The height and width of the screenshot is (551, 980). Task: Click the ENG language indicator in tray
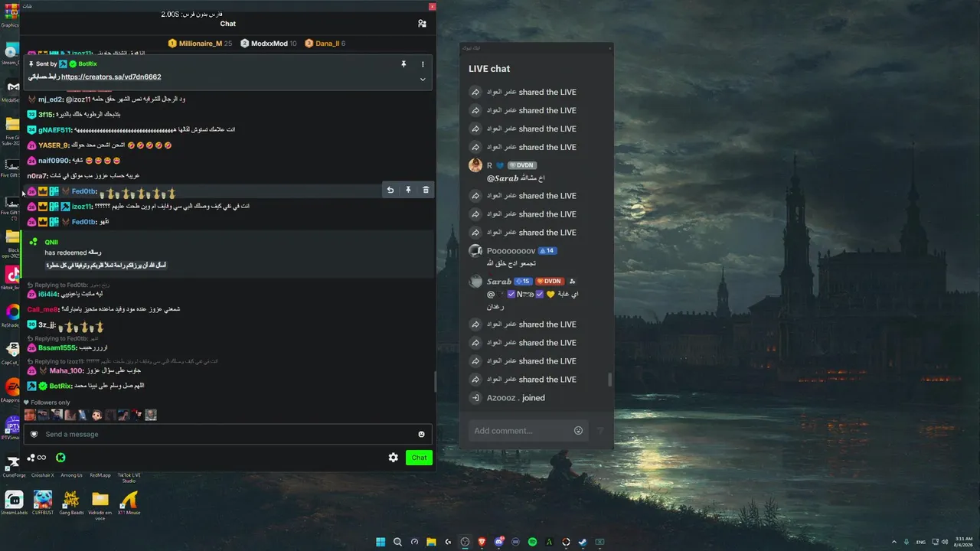[920, 542]
